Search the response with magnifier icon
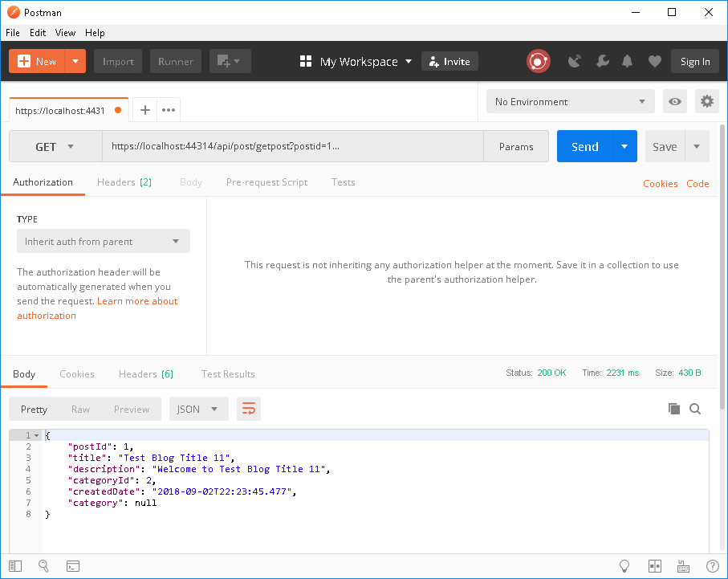This screenshot has height=579, width=728. click(695, 409)
